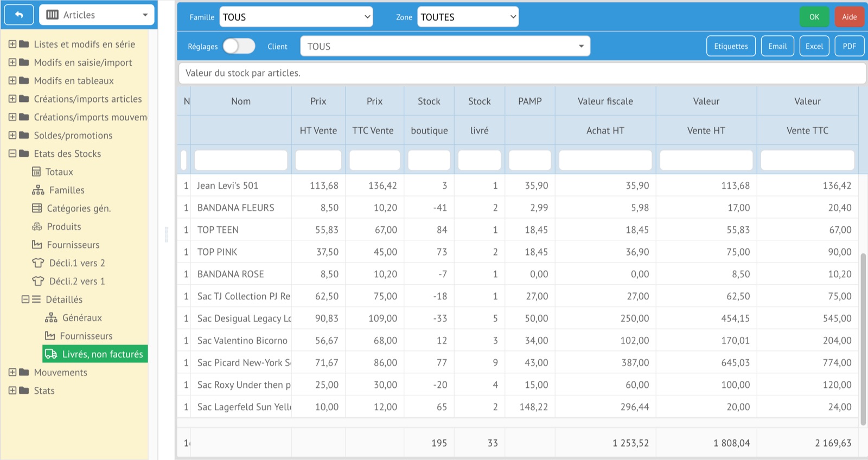Click the Décli.1 vers 2 shirt icon

pyautogui.click(x=38, y=263)
